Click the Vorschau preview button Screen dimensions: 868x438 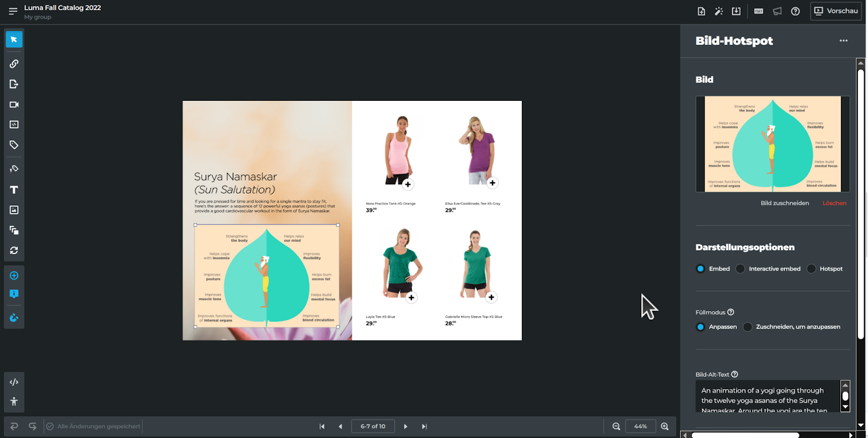835,11
